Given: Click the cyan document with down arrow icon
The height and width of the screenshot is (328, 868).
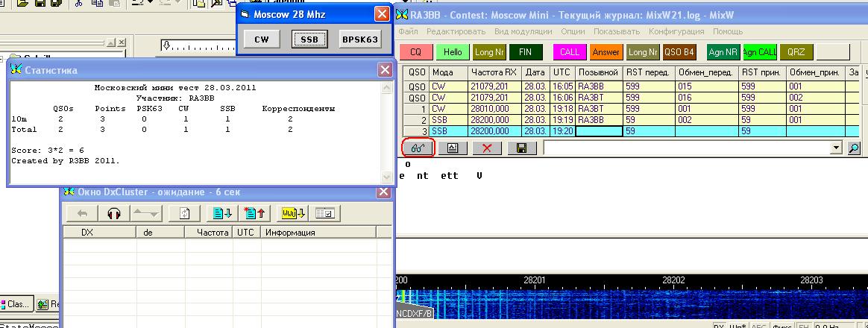Looking at the screenshot, I should click(222, 213).
